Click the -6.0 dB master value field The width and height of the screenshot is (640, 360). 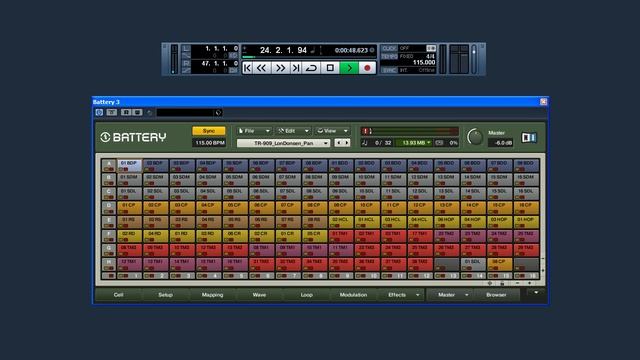pyautogui.click(x=501, y=143)
